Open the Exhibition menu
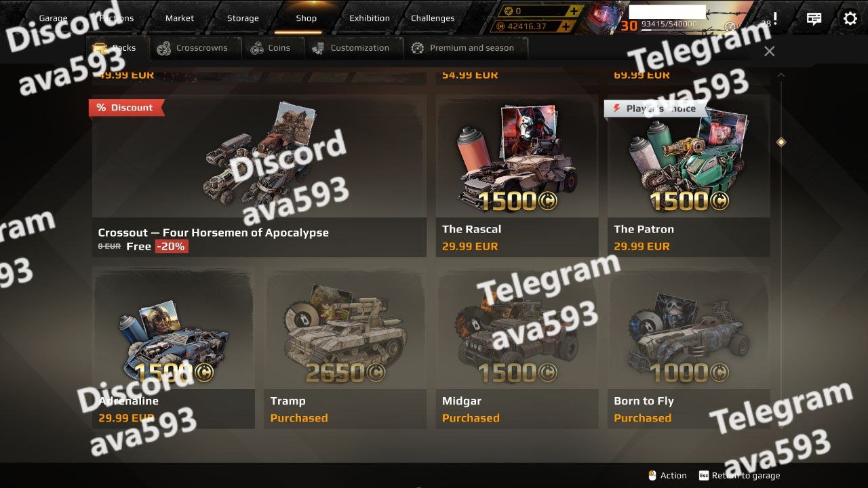 370,18
